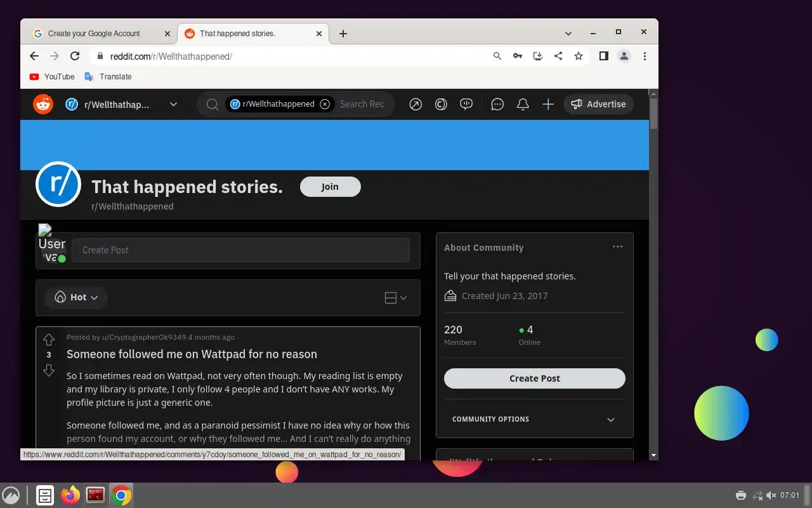Upvote the Wattpad post
The image size is (812, 508).
click(49, 340)
